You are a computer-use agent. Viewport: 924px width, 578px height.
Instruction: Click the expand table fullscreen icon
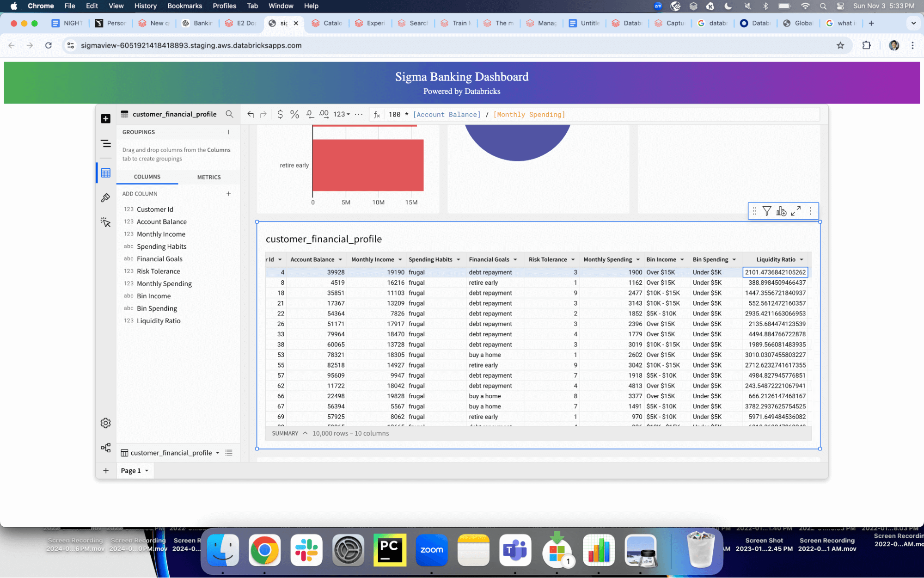click(x=796, y=211)
